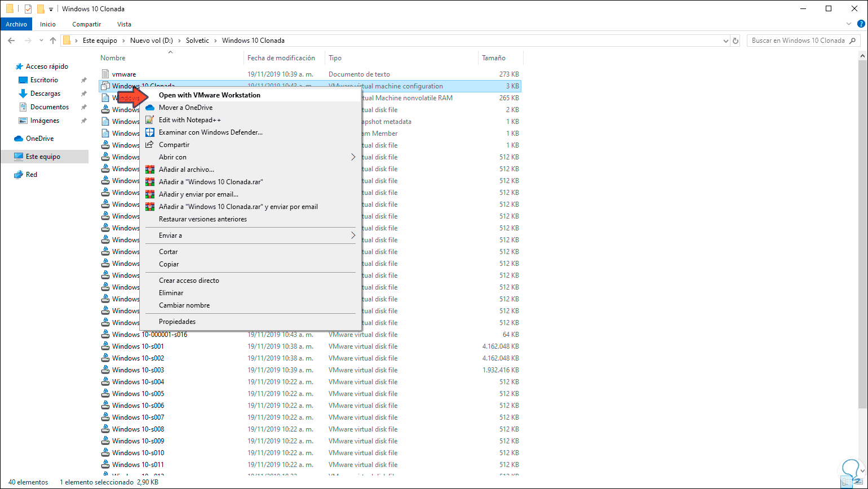Viewport: 868px width, 489px height.
Task: Select Cortar from the context menu
Action: point(250,252)
